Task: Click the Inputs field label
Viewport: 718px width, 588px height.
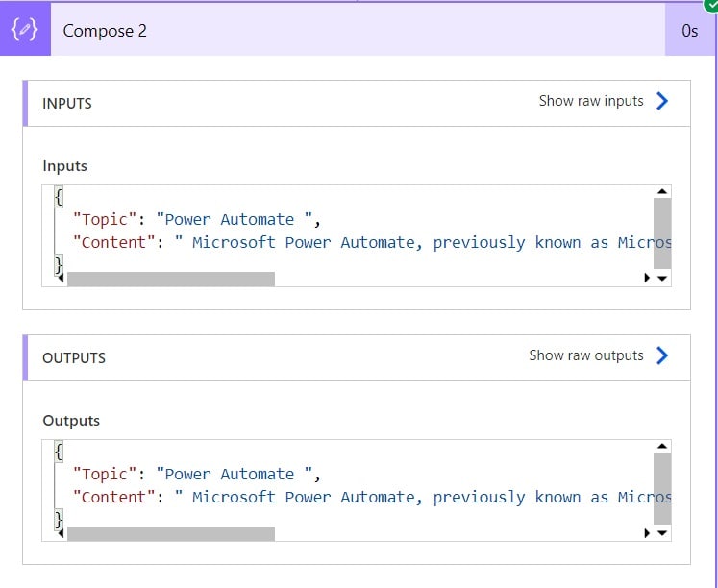Action: pos(64,166)
